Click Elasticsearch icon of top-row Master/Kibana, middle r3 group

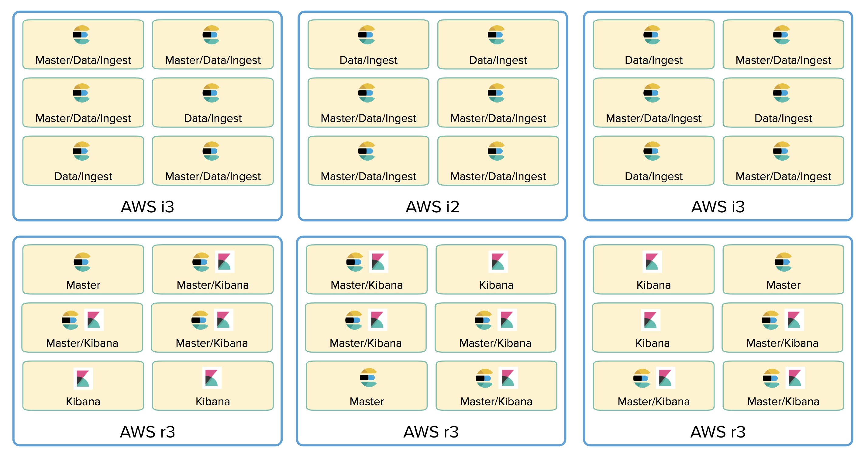354,262
